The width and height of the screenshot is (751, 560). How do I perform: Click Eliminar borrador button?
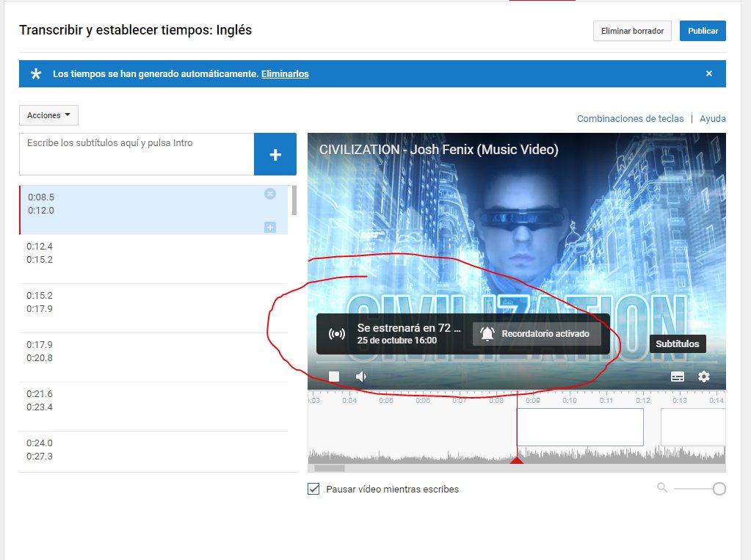(x=632, y=31)
